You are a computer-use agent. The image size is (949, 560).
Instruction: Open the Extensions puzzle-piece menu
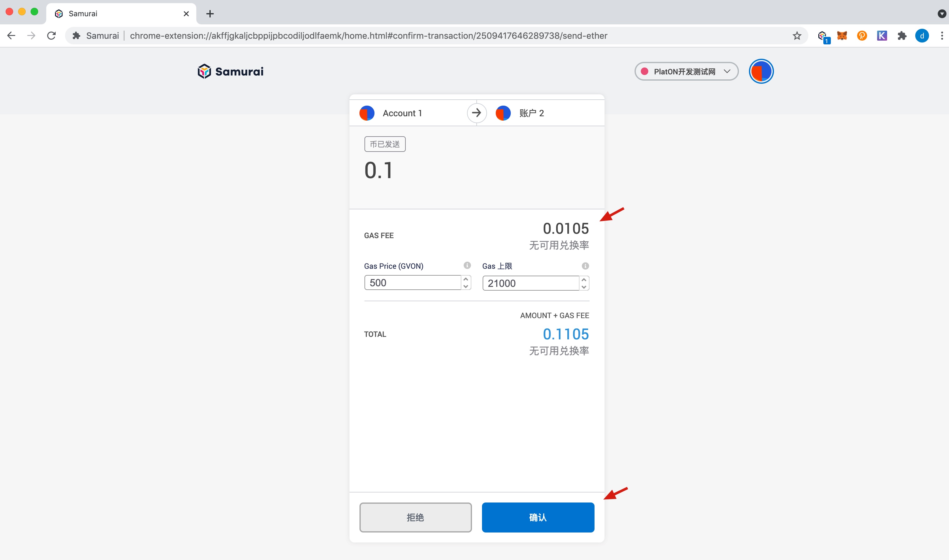902,36
